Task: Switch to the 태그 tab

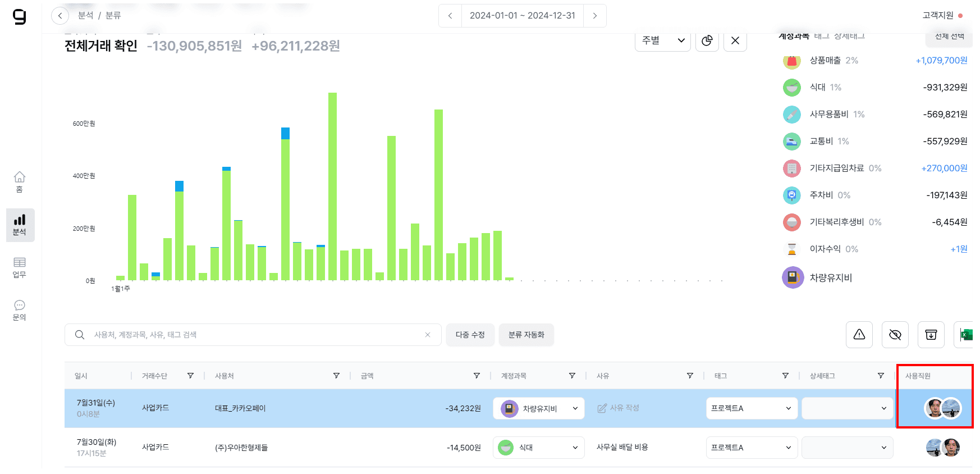Action: [822, 36]
